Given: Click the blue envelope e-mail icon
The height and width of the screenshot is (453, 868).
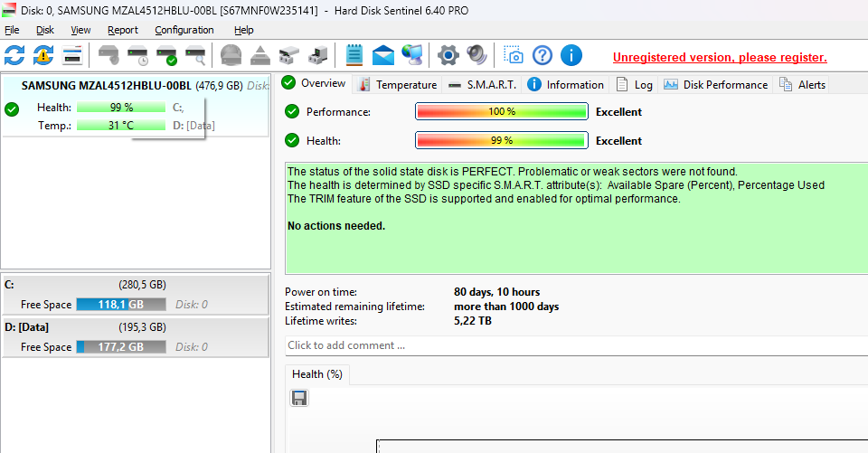Looking at the screenshot, I should coord(383,55).
